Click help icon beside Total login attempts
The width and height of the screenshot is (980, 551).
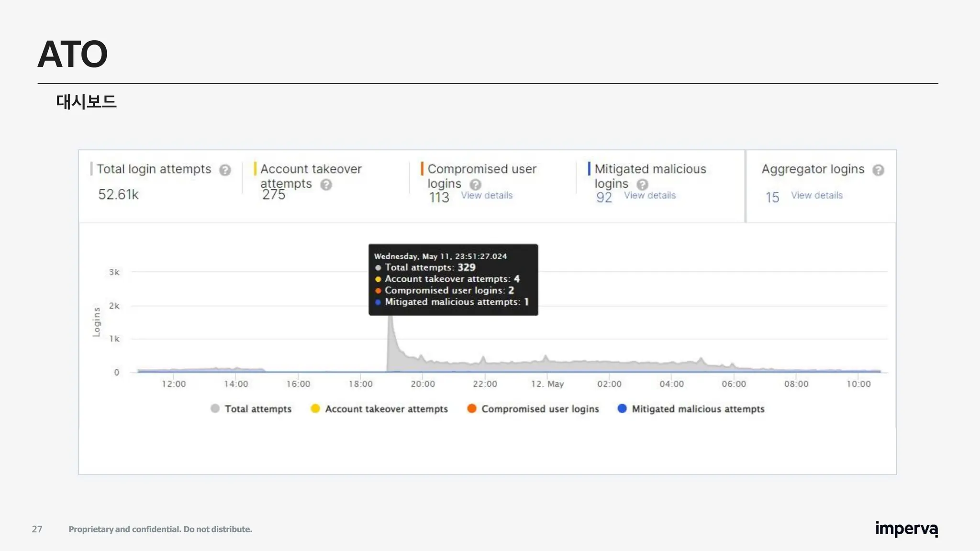point(225,170)
